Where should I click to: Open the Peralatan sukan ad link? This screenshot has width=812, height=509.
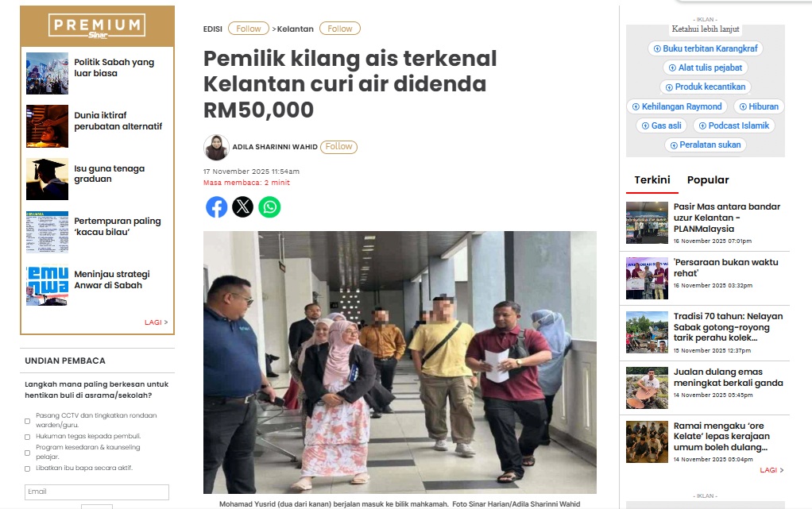click(706, 145)
